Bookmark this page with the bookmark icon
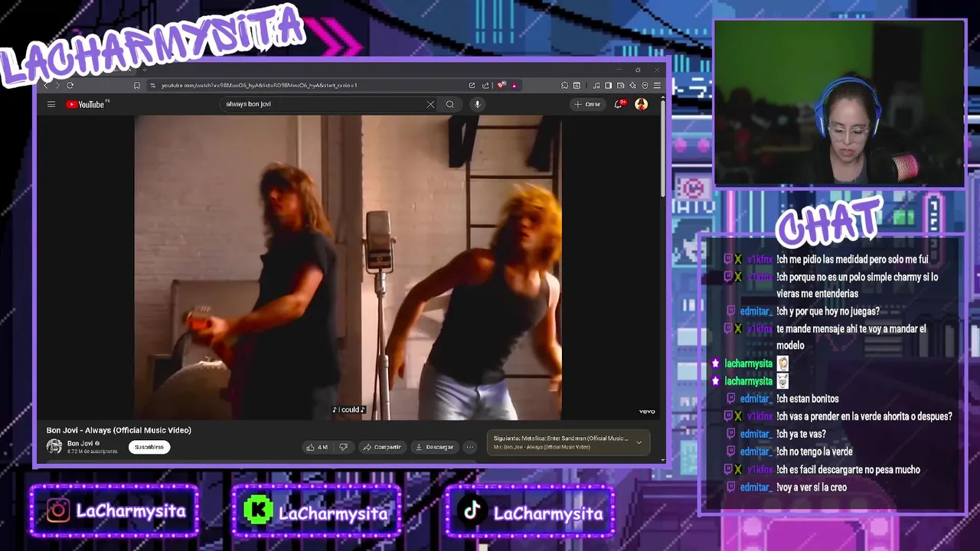The height and width of the screenshot is (551, 980). (137, 85)
